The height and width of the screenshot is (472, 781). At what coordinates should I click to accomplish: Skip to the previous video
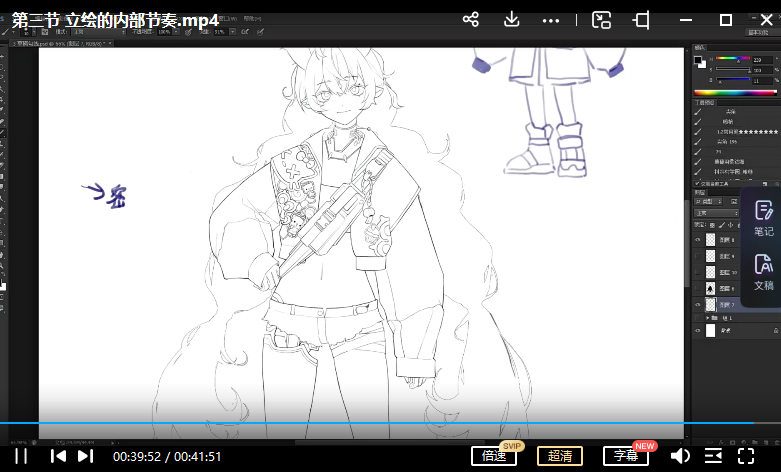pos(59,456)
